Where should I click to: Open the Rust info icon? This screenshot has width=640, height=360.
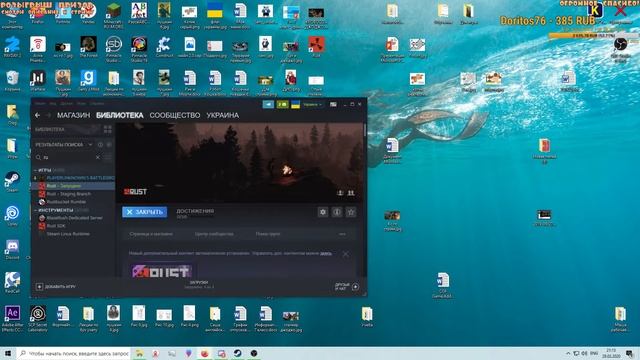(x=337, y=212)
